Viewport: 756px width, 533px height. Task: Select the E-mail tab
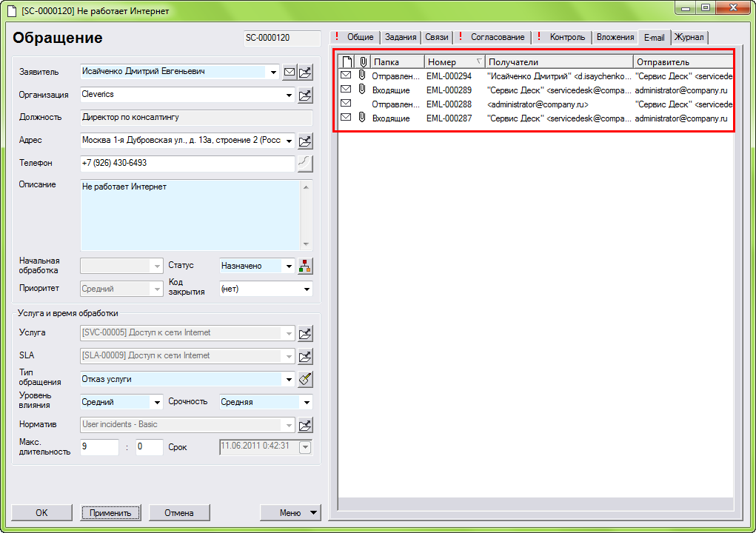[655, 37]
